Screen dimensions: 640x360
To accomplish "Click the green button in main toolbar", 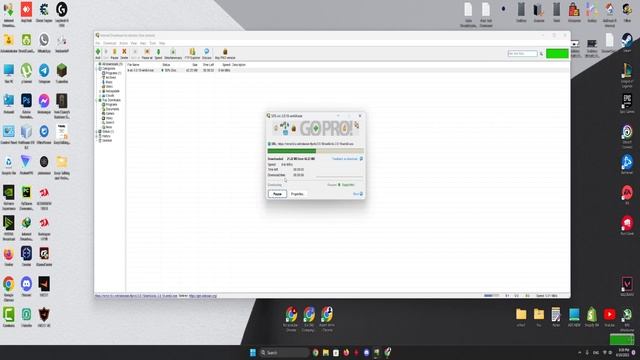I will [557, 53].
